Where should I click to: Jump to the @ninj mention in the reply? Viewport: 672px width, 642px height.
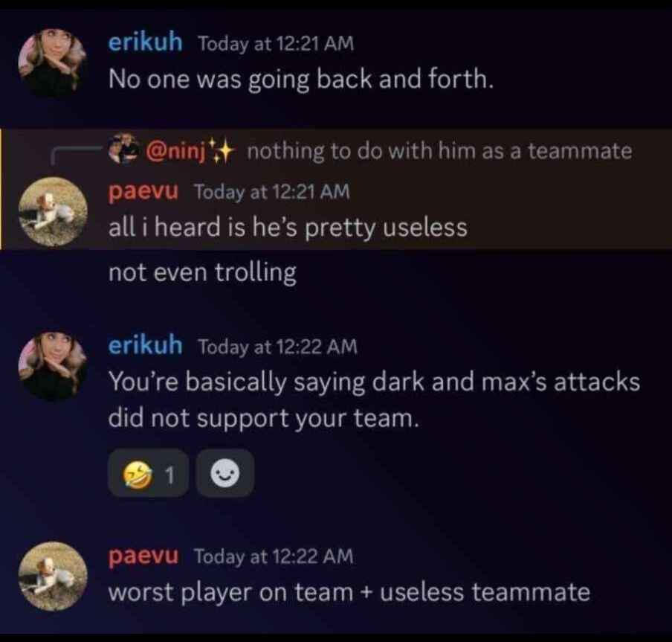[x=175, y=151]
